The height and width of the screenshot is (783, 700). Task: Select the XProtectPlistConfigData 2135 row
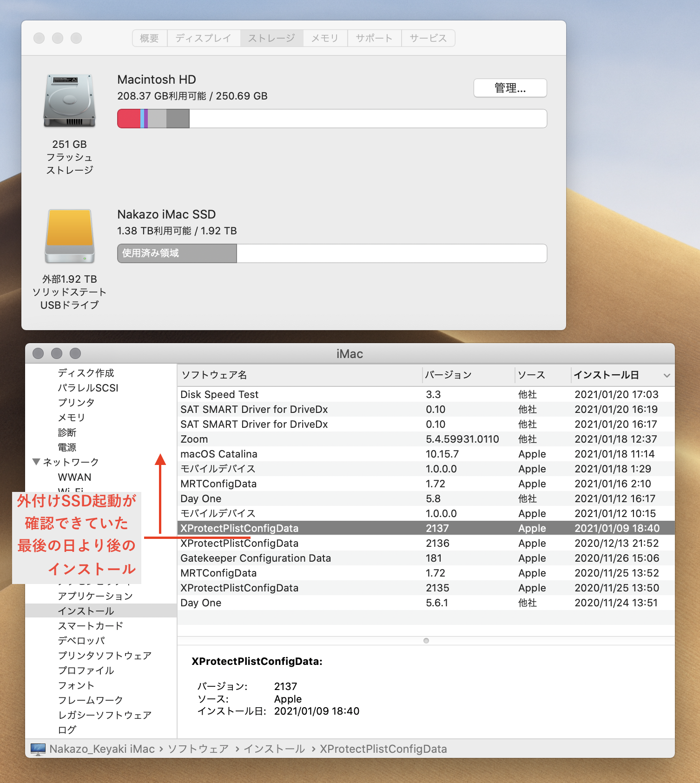coord(426,588)
